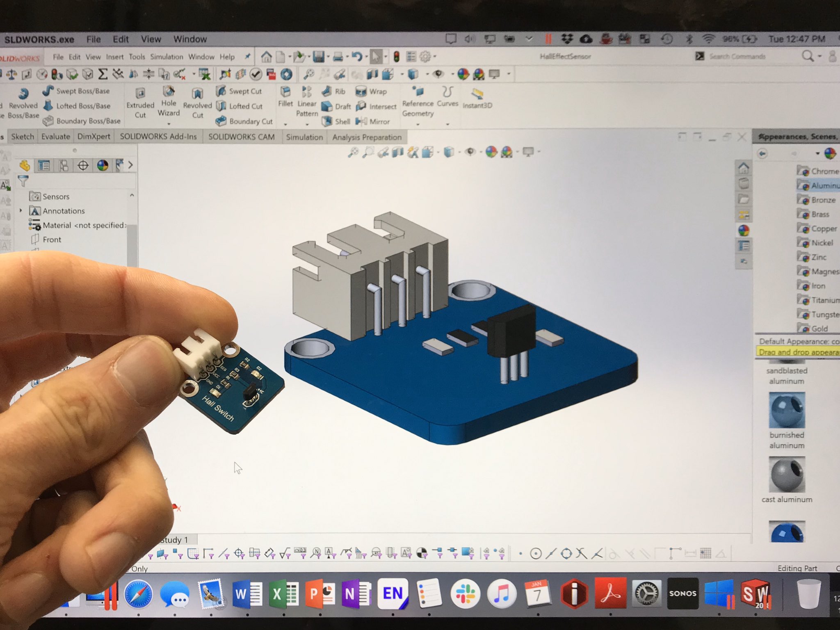Click the feature tree filter funnel

[23, 180]
